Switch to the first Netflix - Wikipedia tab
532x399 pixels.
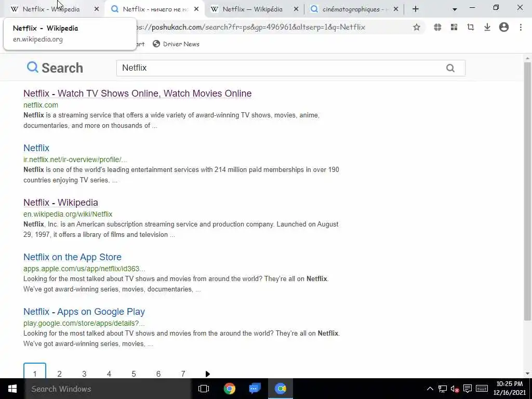51,9
